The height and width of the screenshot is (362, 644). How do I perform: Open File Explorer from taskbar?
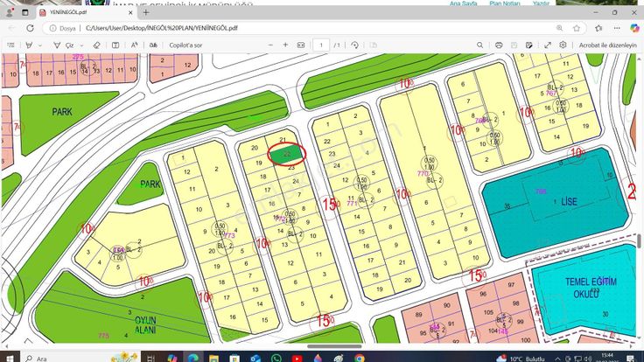coord(213,358)
